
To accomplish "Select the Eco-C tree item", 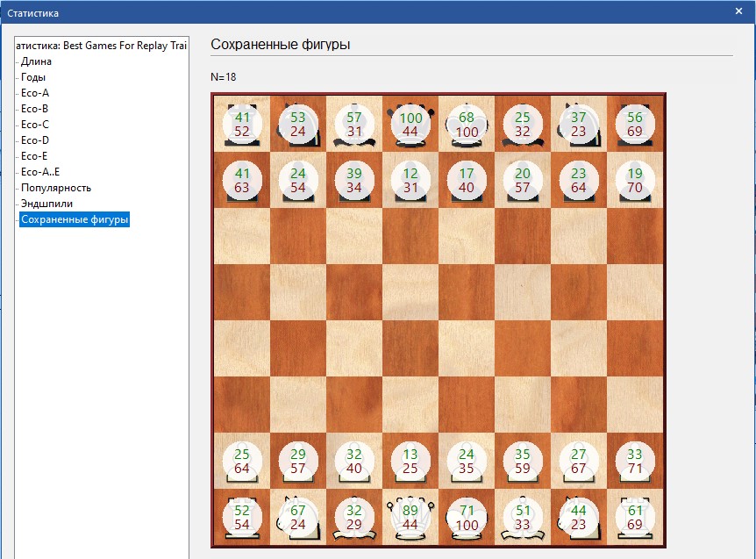I will pyautogui.click(x=35, y=125).
